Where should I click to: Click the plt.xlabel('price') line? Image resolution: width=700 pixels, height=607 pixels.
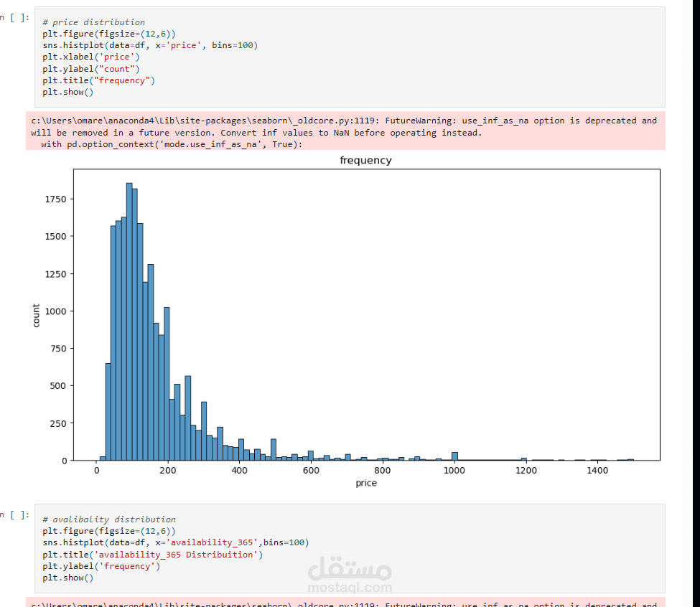click(x=91, y=57)
